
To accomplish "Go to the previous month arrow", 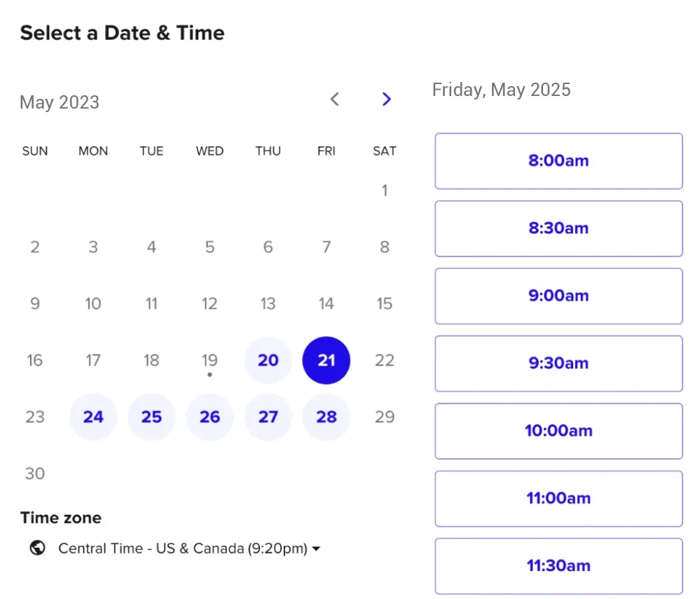I will (x=335, y=99).
